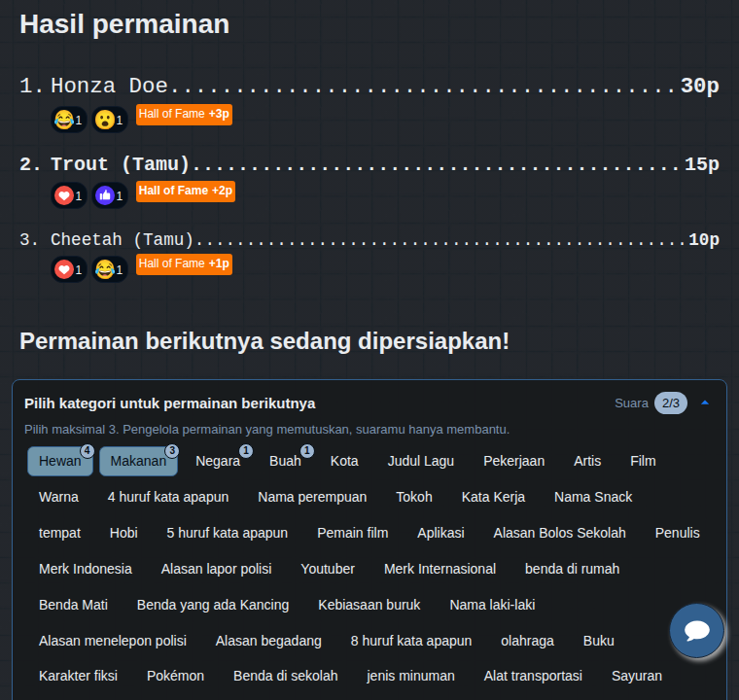The width and height of the screenshot is (739, 700).
Task: Select Benda yang ada Kancing category
Action: (213, 605)
